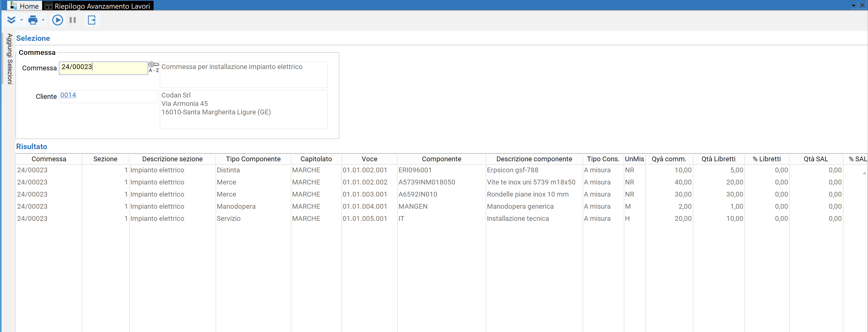Click the Tipo Componente column header
This screenshot has width=868, height=332.
point(253,159)
